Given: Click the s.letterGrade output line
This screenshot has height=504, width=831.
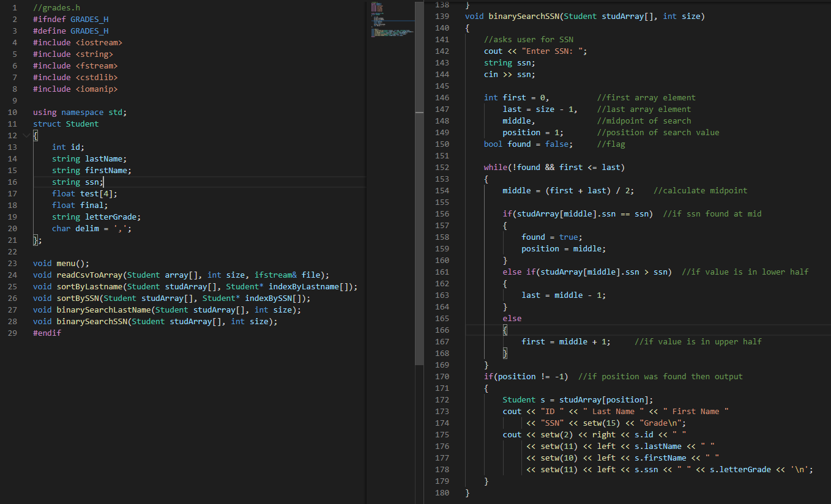Looking at the screenshot, I should (669, 469).
